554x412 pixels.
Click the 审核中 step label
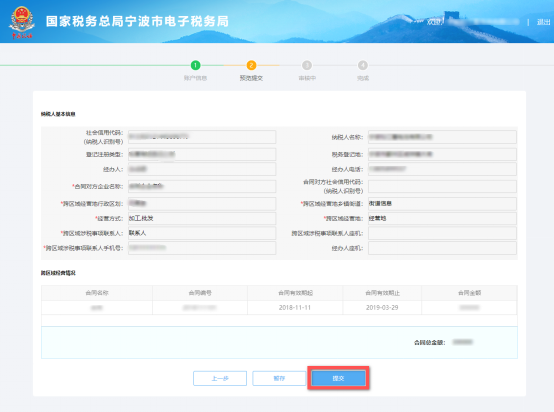307,78
